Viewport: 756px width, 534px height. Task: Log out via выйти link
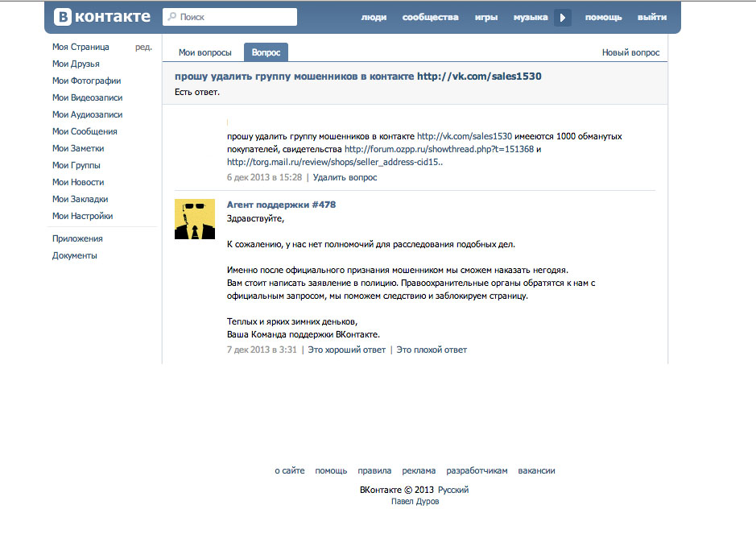[x=652, y=18]
